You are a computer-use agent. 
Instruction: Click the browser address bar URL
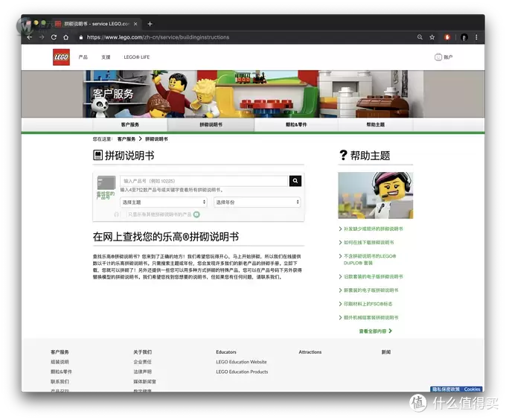(x=158, y=37)
